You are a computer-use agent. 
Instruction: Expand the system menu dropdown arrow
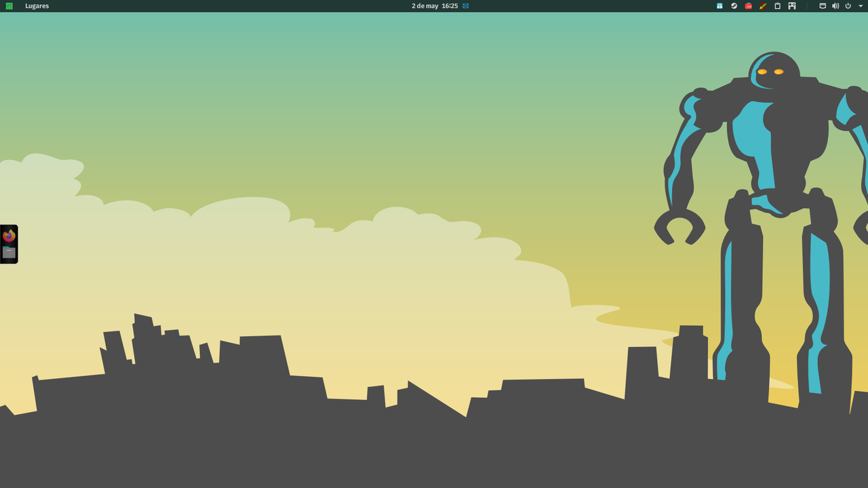point(861,6)
